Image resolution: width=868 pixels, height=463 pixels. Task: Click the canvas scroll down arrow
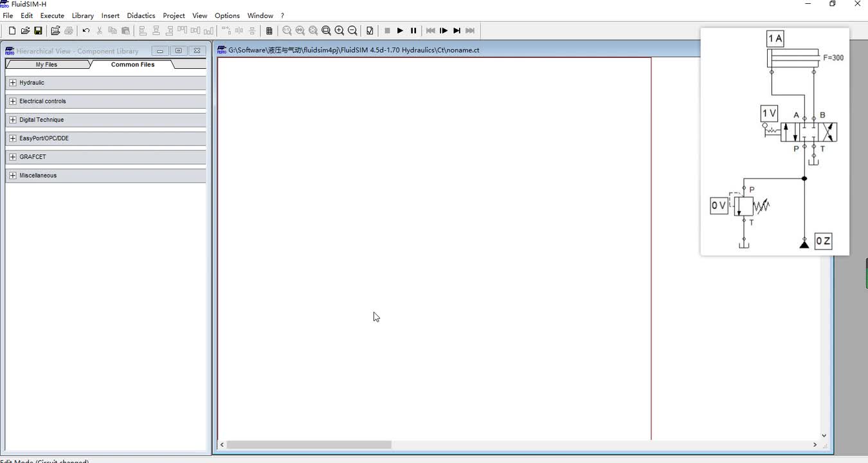[x=824, y=435]
